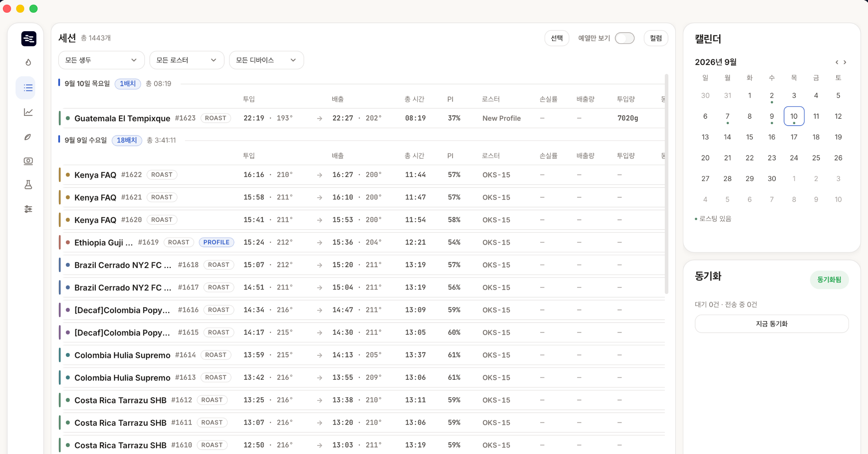868x454 pixels.
Task: Open session Ethiopia Guji #1619
Action: [362, 242]
